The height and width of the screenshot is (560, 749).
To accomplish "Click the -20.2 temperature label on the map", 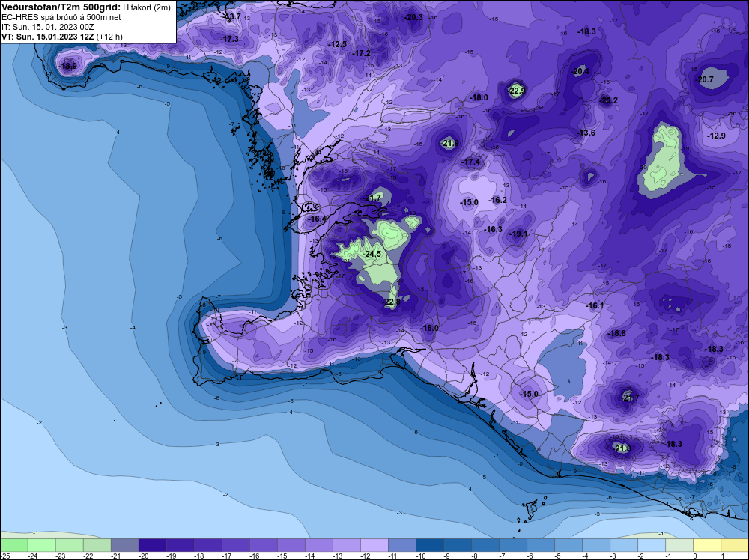I will pyautogui.click(x=609, y=100).
